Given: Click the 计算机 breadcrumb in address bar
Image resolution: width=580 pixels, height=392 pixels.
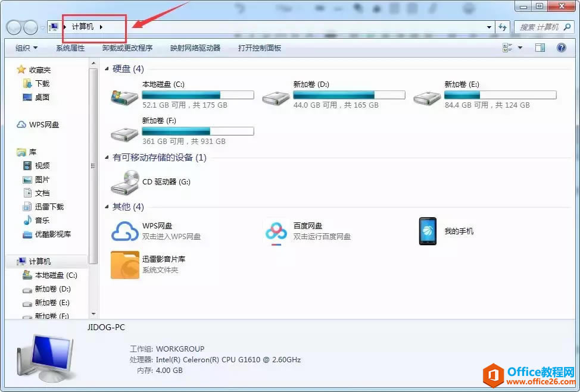Looking at the screenshot, I should (x=83, y=27).
